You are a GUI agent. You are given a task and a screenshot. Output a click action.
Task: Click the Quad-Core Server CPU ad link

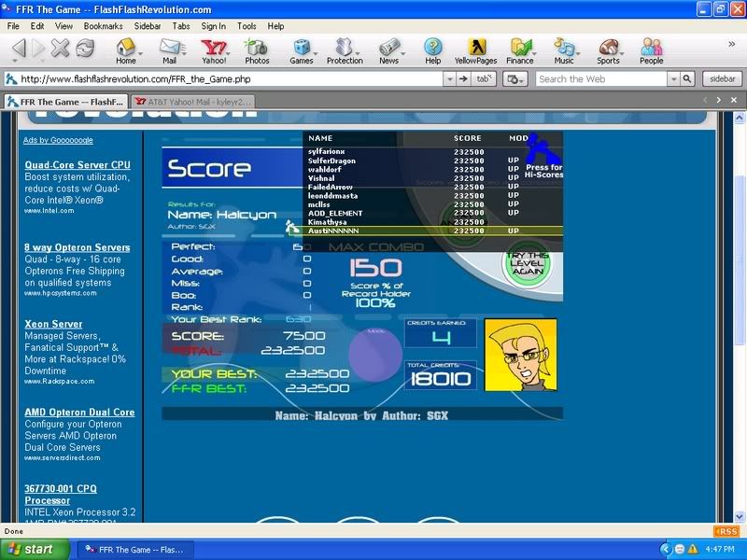point(78,164)
